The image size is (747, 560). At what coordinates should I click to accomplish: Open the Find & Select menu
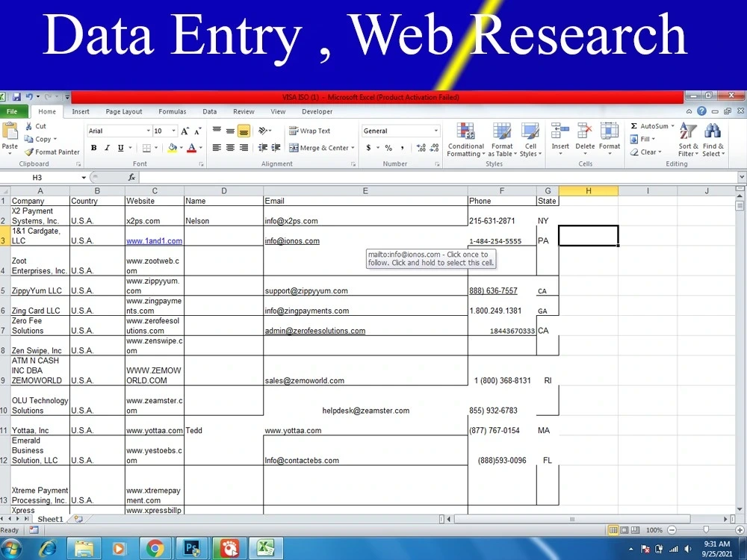(713, 139)
